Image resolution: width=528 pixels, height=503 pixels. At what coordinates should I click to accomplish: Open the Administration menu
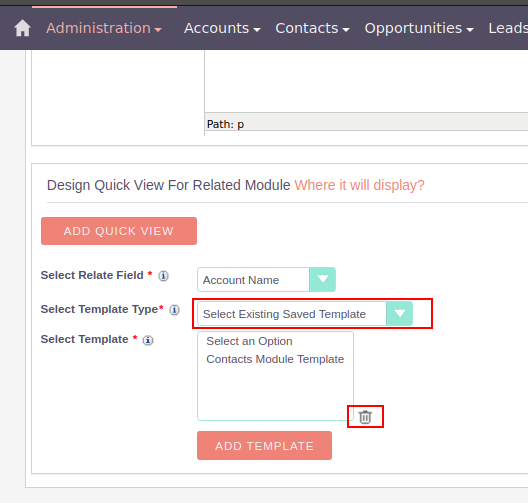104,28
